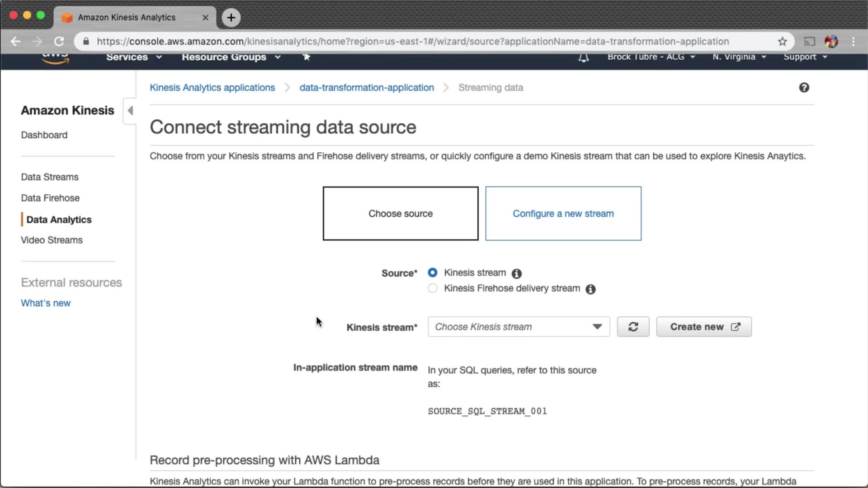Click the pin shortcuts icon in navbar
The width and height of the screenshot is (868, 488).
(307, 57)
